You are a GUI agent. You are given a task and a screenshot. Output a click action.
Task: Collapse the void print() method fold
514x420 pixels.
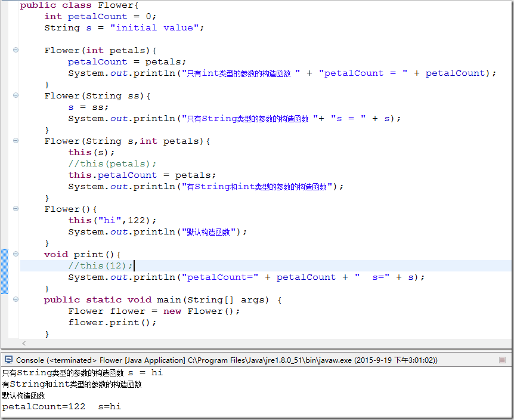16,254
